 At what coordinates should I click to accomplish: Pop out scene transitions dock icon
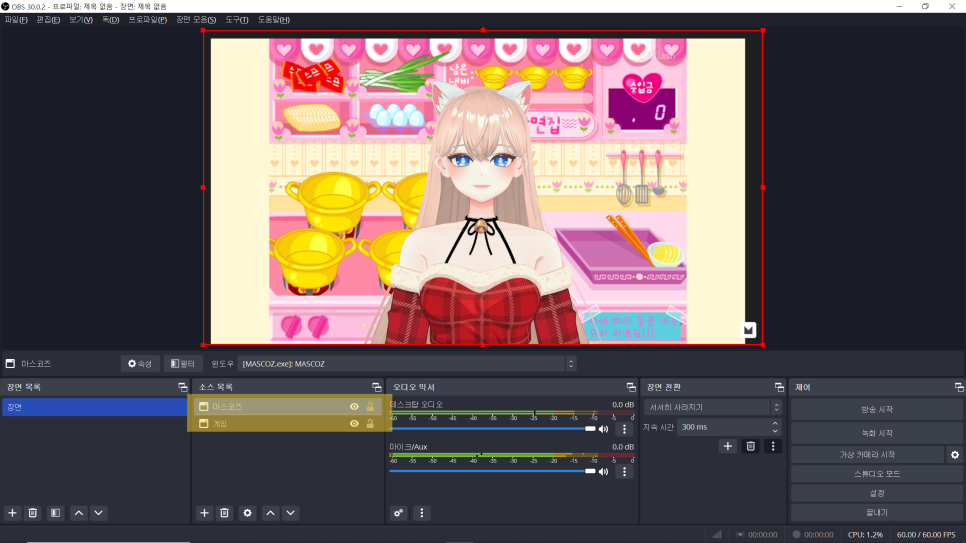coord(779,387)
